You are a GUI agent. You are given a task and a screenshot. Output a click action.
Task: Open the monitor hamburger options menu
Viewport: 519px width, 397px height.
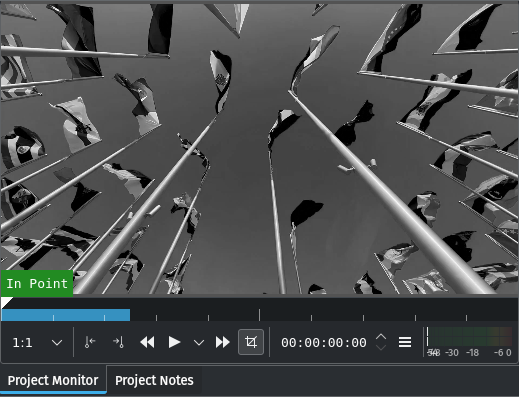[x=405, y=342]
